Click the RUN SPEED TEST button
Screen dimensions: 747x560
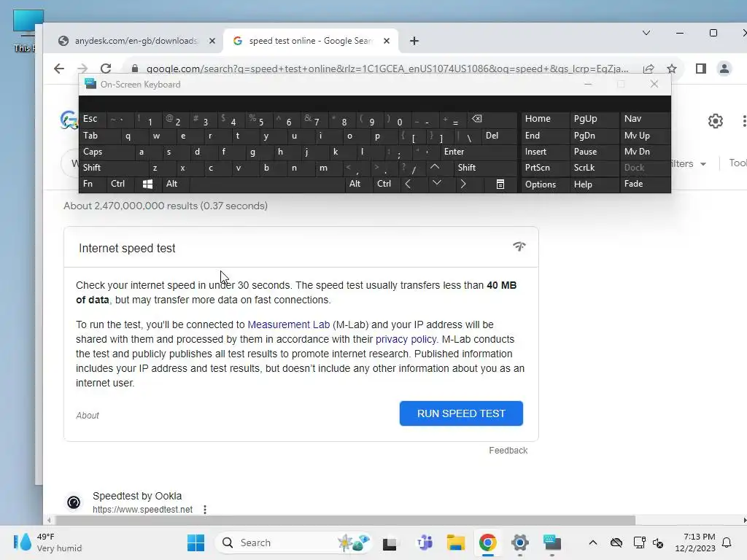pyautogui.click(x=461, y=413)
